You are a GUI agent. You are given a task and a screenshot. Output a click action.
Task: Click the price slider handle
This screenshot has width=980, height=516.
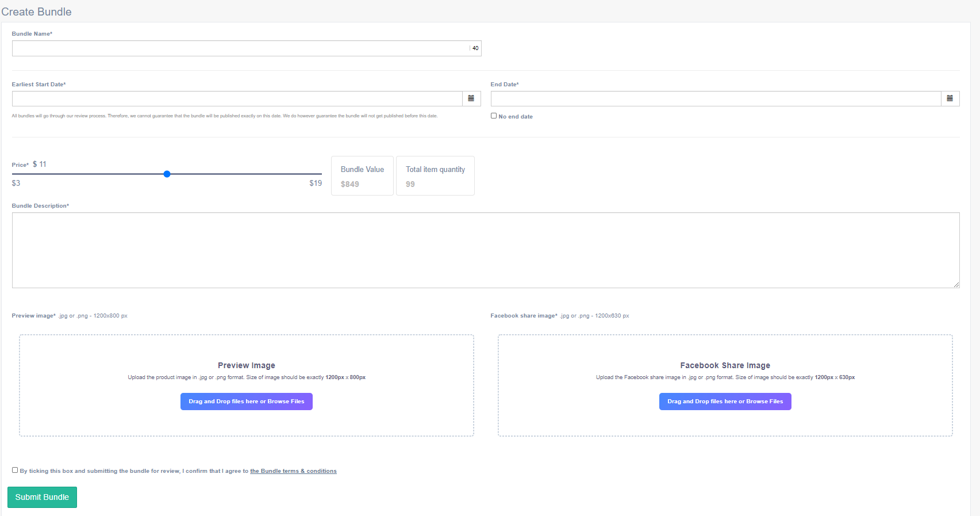(x=167, y=174)
